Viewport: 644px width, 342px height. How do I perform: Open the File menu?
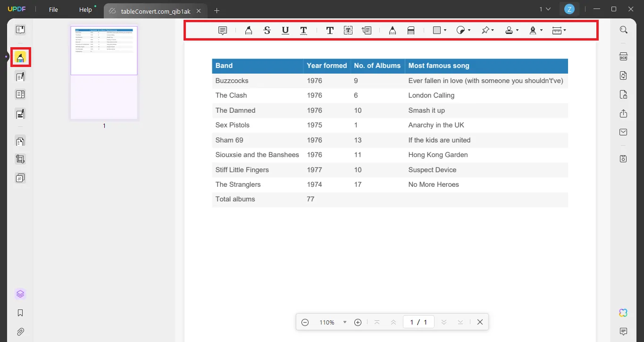[53, 9]
